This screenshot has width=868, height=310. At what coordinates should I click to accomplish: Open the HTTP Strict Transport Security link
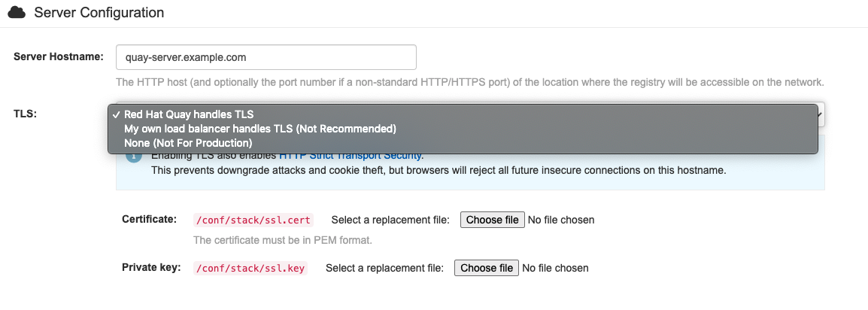pyautogui.click(x=351, y=156)
